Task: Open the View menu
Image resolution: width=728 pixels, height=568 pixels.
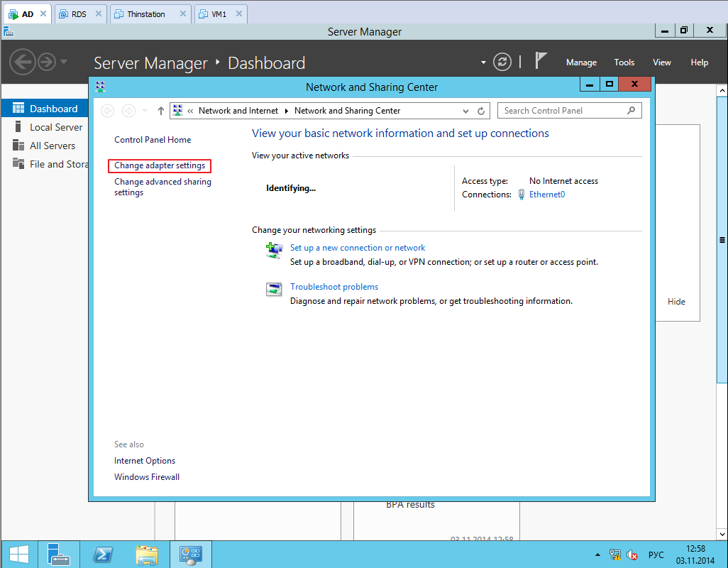Action: pyautogui.click(x=661, y=62)
